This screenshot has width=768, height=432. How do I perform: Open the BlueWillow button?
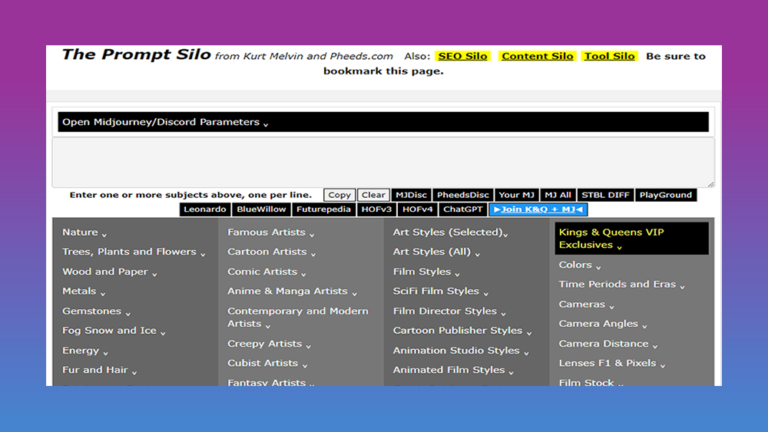tap(261, 210)
